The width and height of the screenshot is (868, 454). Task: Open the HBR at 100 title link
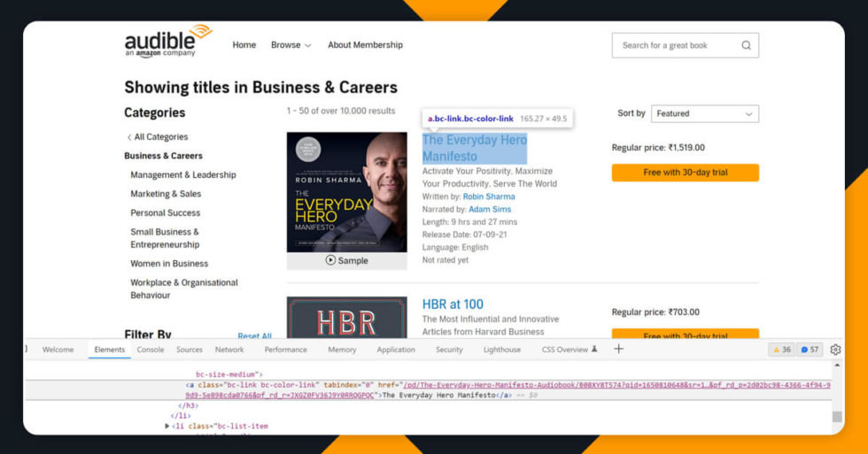click(453, 304)
